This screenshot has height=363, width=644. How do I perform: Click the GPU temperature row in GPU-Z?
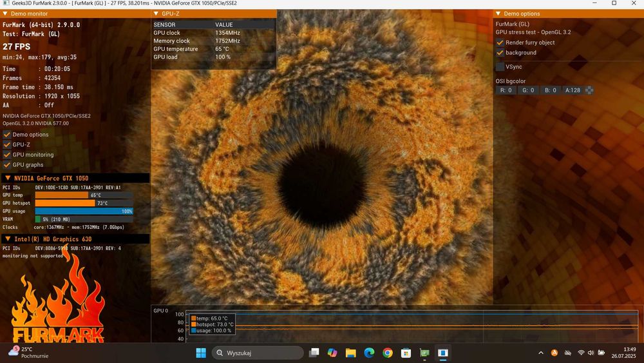214,49
